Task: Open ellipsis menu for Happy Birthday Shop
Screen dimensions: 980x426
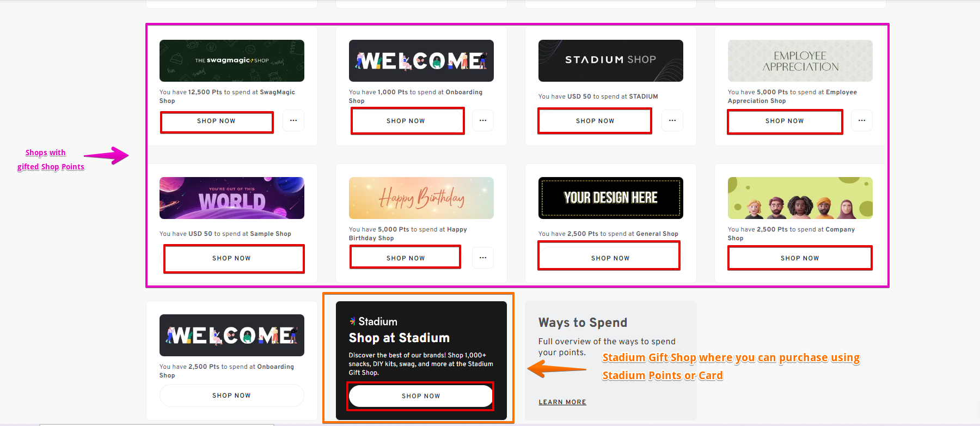Action: pos(483,258)
